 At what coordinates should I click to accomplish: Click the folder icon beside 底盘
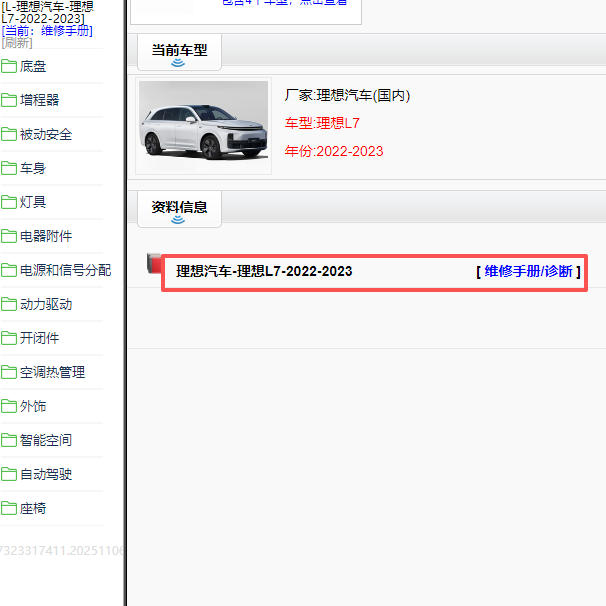[x=9, y=66]
